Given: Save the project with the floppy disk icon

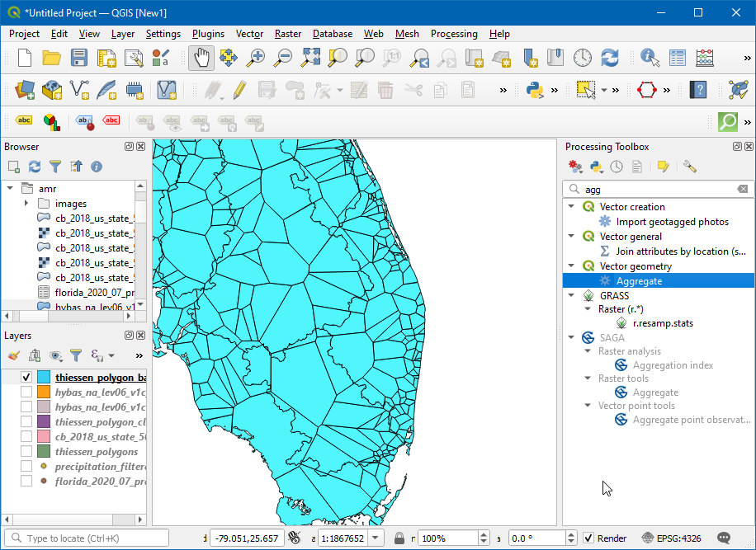Looking at the screenshot, I should 78,58.
